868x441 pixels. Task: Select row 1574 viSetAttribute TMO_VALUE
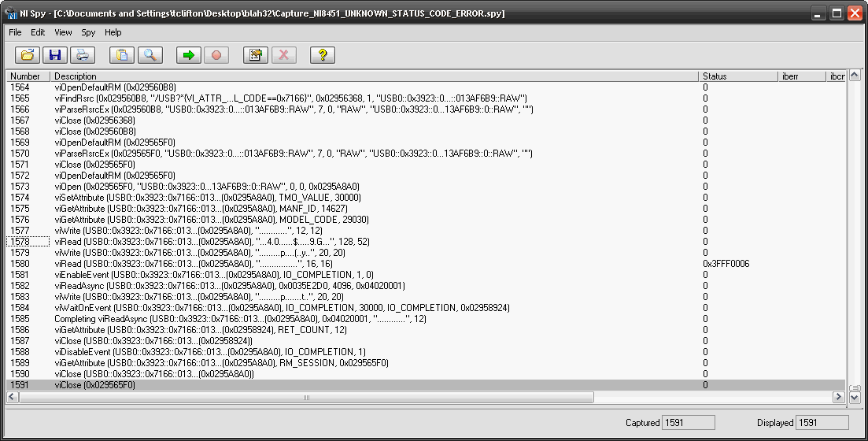point(426,197)
